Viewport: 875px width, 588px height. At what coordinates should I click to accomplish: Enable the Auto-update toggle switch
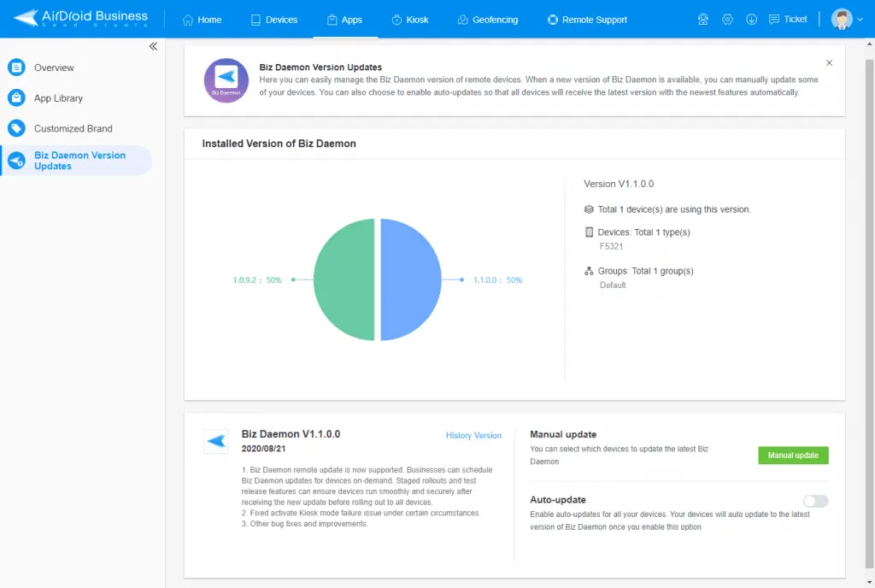coord(815,501)
